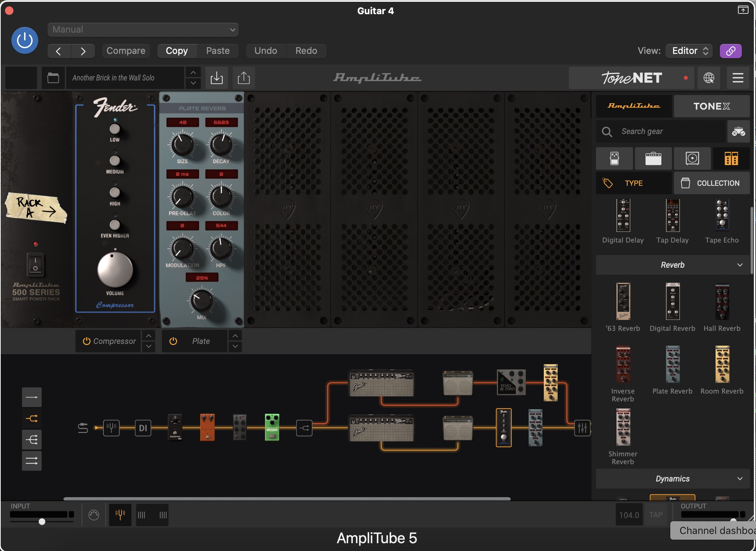This screenshot has height=551, width=756.
Task: Open the View Editor dropdown
Action: (x=689, y=51)
